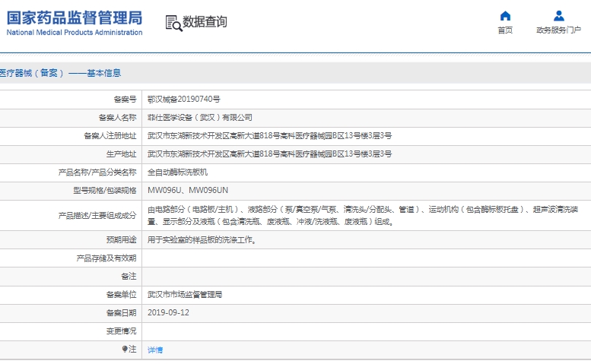Click the 预期用途 row label

click(121, 240)
